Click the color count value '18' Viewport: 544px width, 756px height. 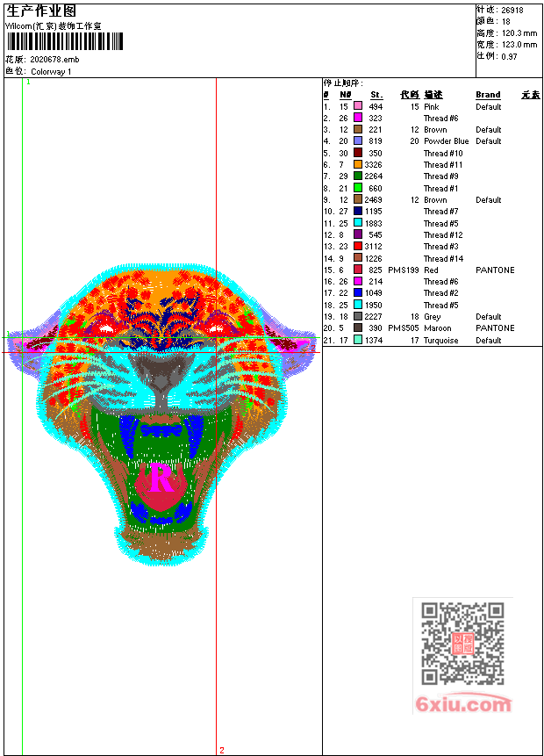506,21
